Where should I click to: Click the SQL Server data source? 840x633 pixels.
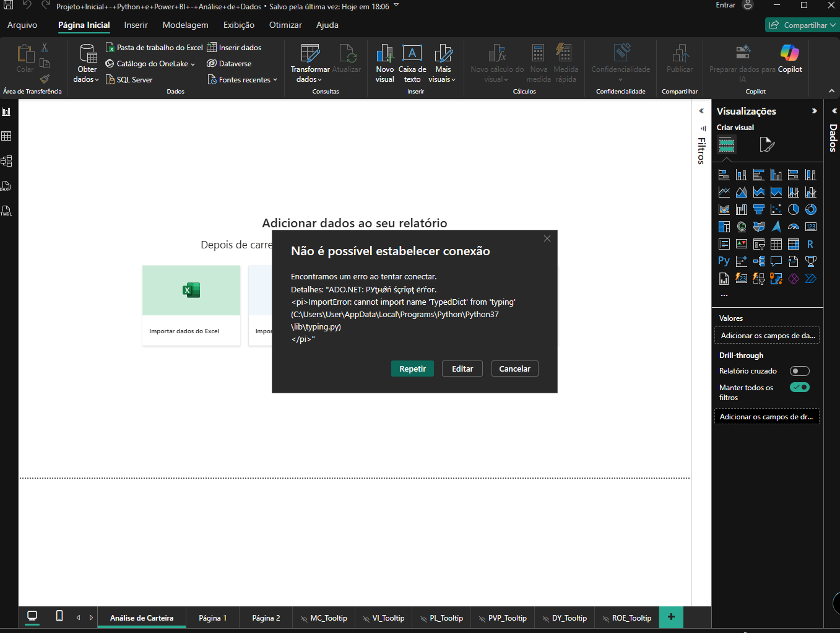tap(129, 80)
